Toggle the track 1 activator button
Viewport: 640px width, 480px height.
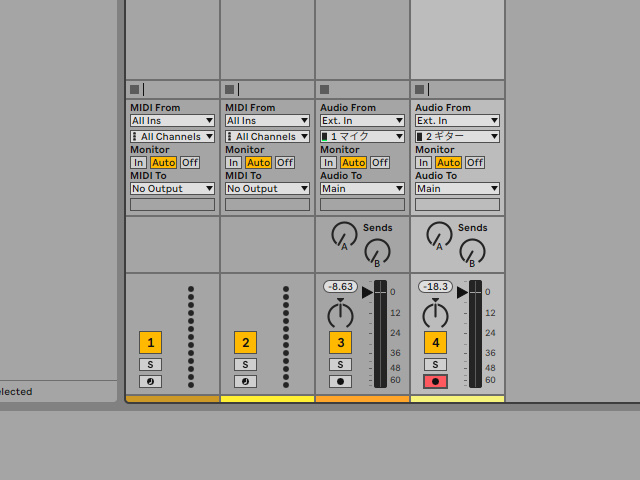click(150, 343)
